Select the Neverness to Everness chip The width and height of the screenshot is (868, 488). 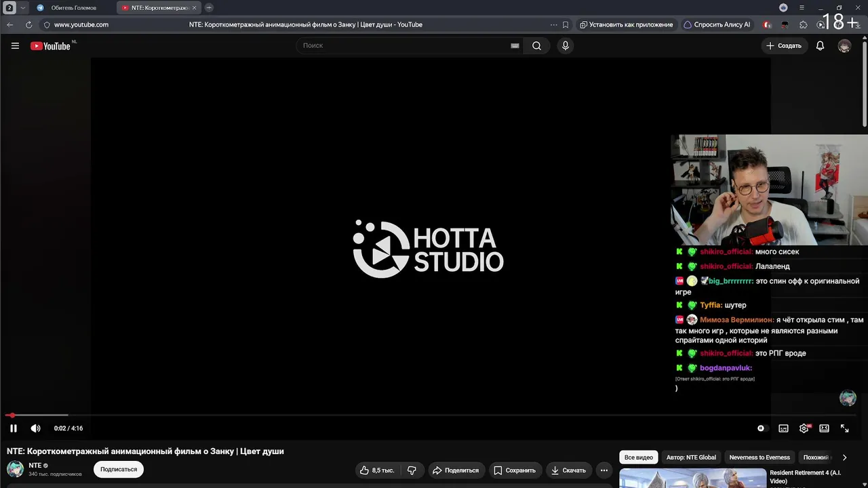(759, 457)
